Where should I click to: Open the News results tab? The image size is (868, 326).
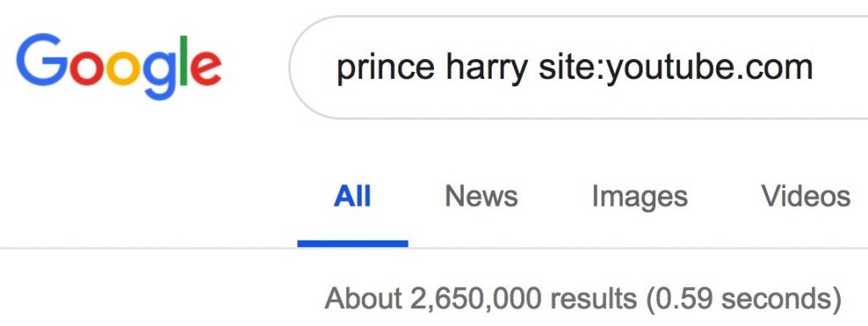click(x=481, y=196)
